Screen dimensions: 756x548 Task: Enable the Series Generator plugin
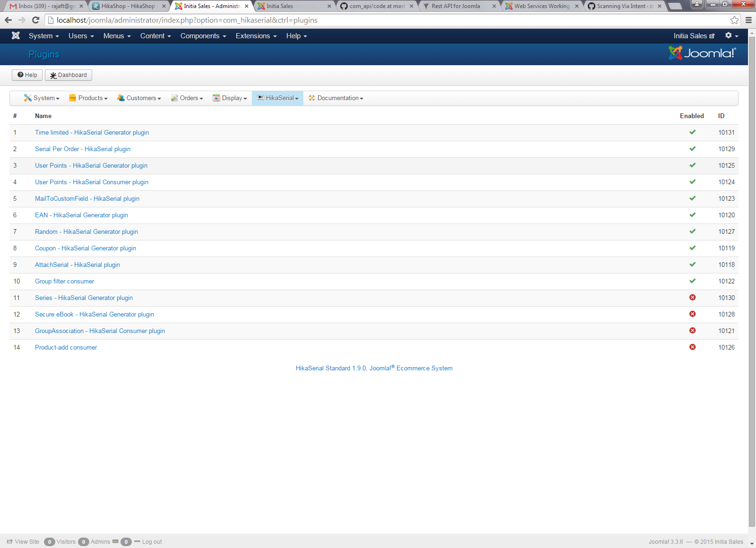pyautogui.click(x=692, y=298)
